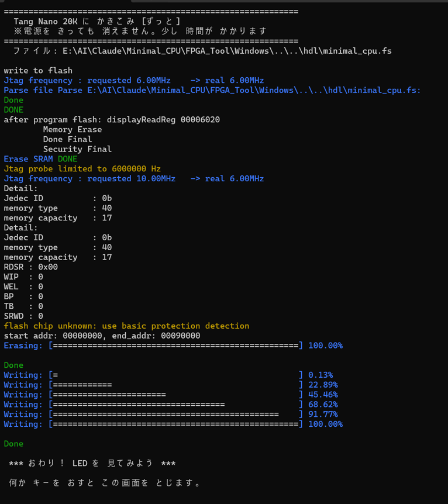Image resolution: width=448 pixels, height=504 pixels.
Task: Select the Writing progress line at 91.77%
Action: pos(171,415)
